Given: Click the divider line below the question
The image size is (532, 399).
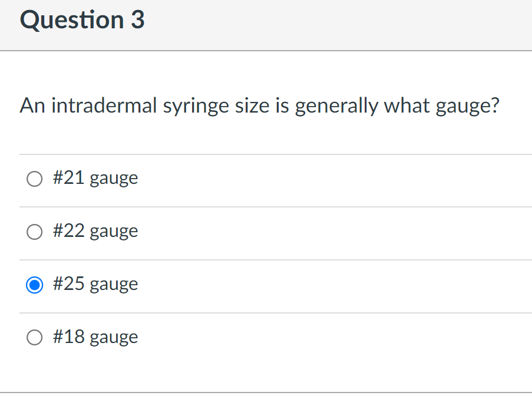Looking at the screenshot, I should click(275, 153).
